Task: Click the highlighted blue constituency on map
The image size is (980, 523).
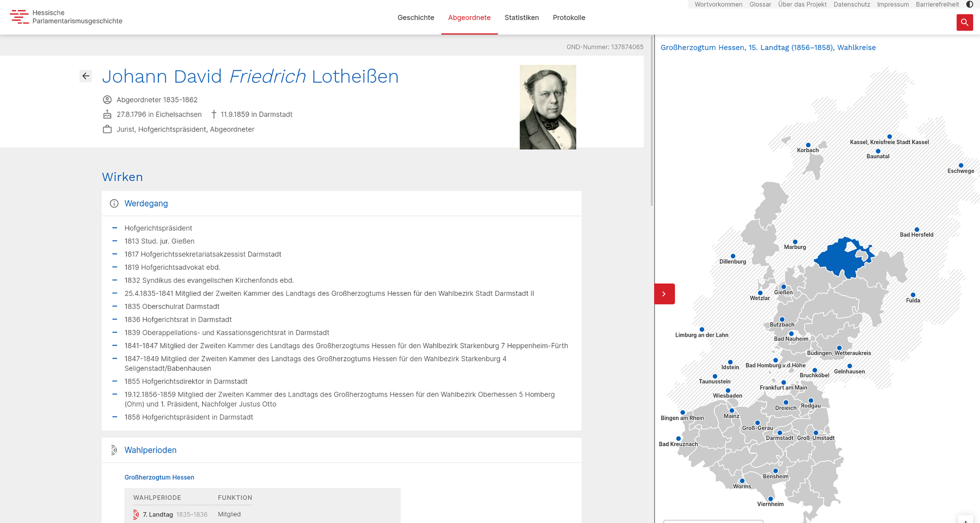Action: [836, 259]
